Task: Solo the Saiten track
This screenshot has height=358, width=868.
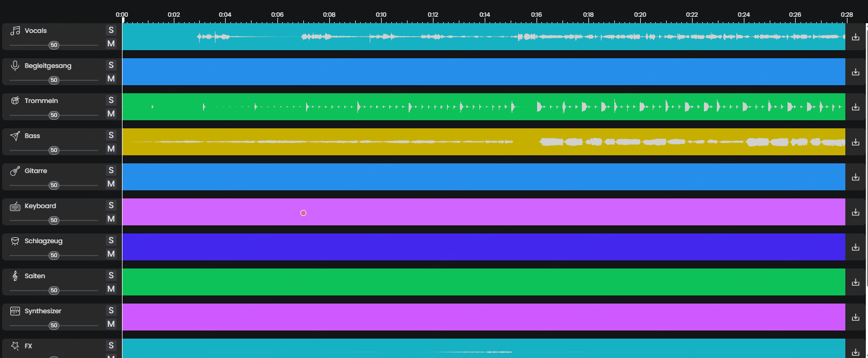Action: coord(111,276)
